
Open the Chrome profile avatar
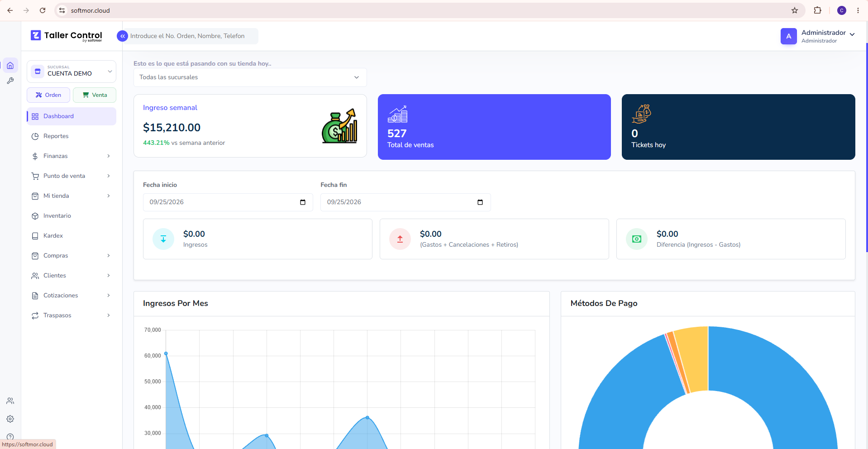[842, 10]
